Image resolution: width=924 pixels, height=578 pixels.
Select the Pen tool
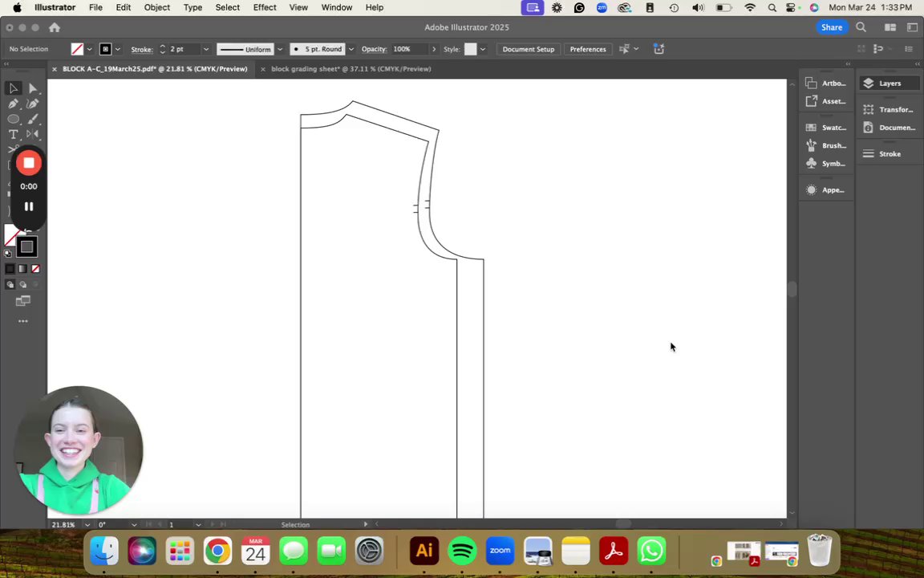pos(14,104)
